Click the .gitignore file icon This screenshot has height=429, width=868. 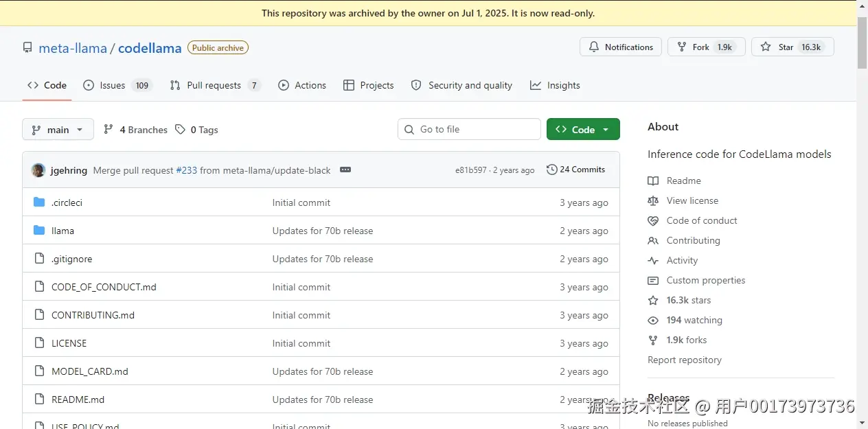(x=39, y=259)
